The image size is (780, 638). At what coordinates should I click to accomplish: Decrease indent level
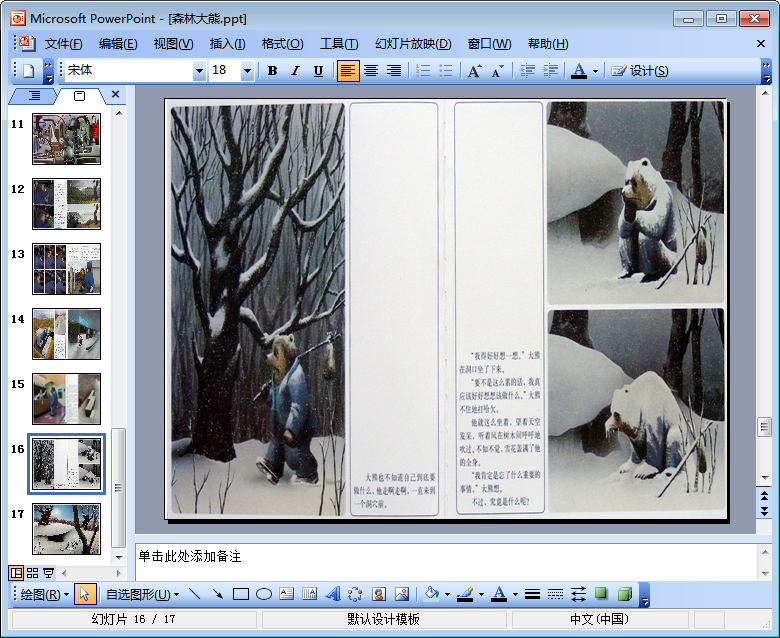(527, 71)
